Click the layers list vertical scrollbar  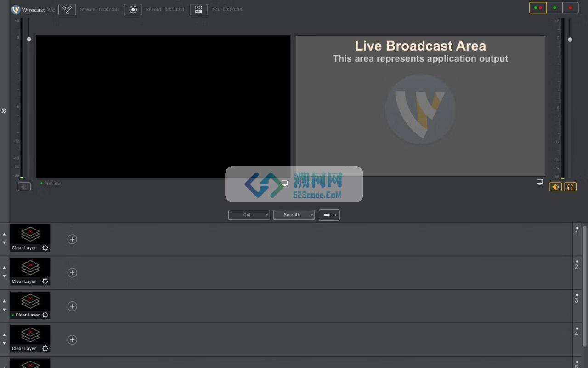click(585, 286)
